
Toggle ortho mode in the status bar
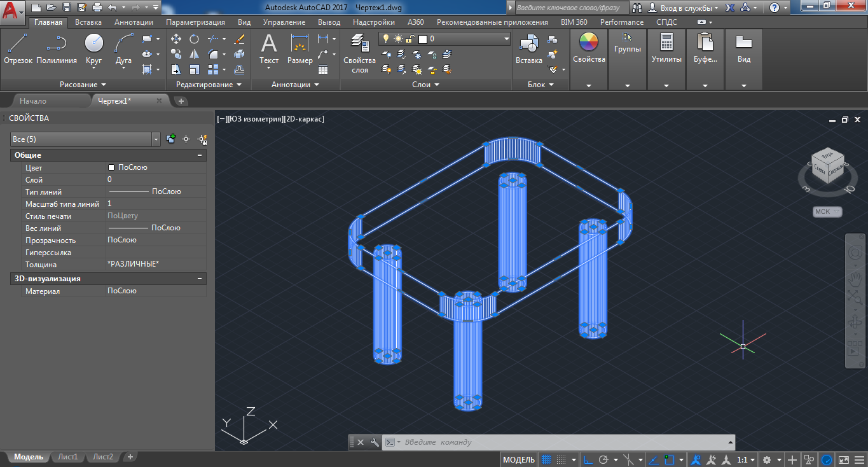pos(588,459)
